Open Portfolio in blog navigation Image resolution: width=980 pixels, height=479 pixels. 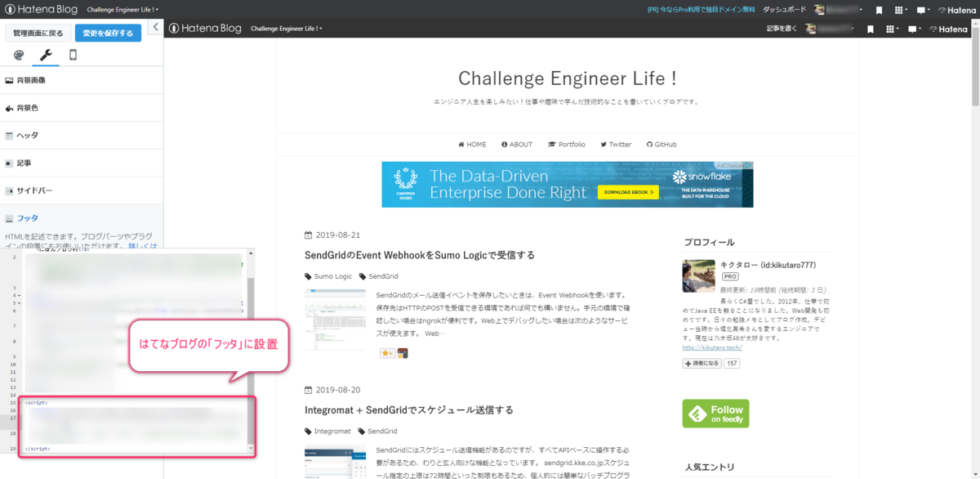[x=567, y=145]
